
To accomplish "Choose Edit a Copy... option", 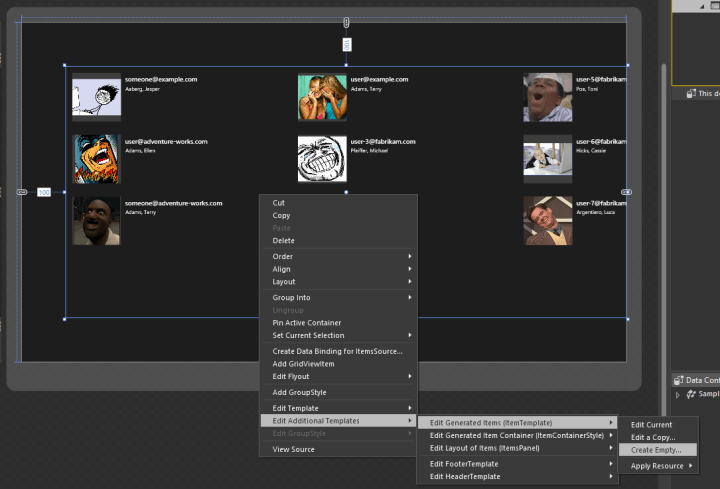I will (x=653, y=437).
